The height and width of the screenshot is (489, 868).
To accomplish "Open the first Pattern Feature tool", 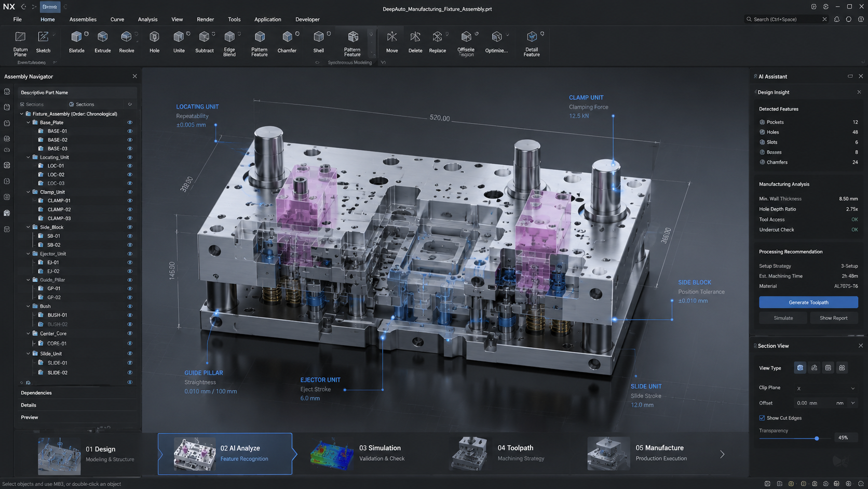I will [x=260, y=43].
